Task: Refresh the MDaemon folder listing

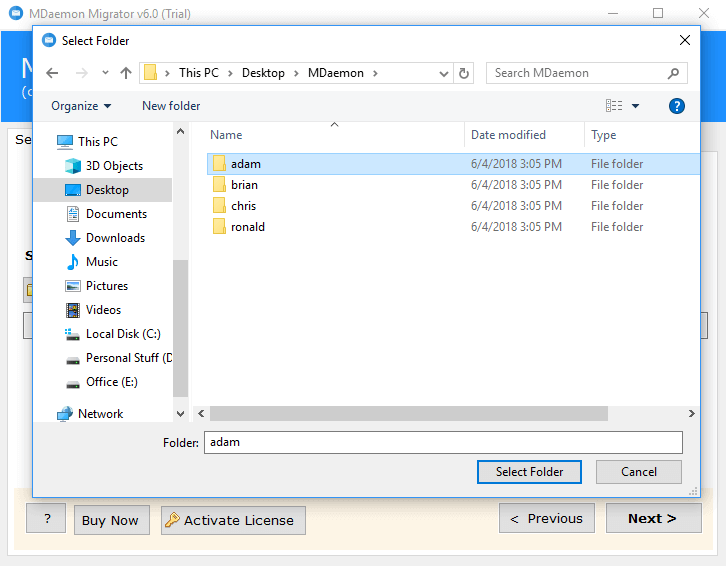Action: [463, 73]
